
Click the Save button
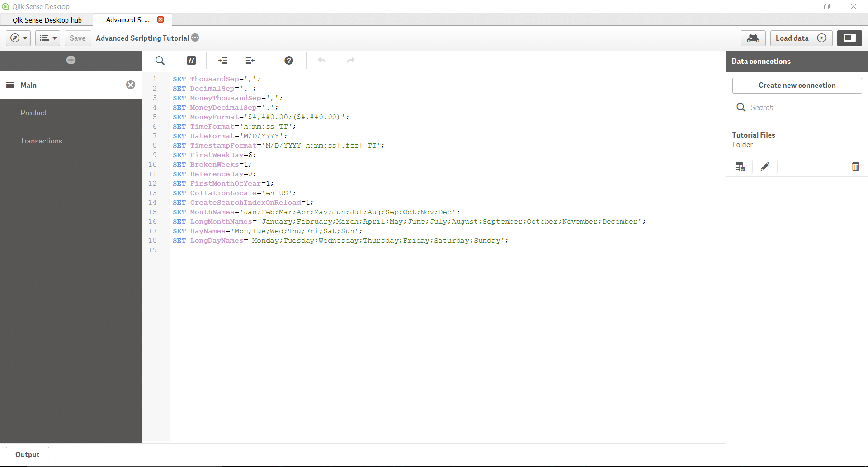[78, 38]
